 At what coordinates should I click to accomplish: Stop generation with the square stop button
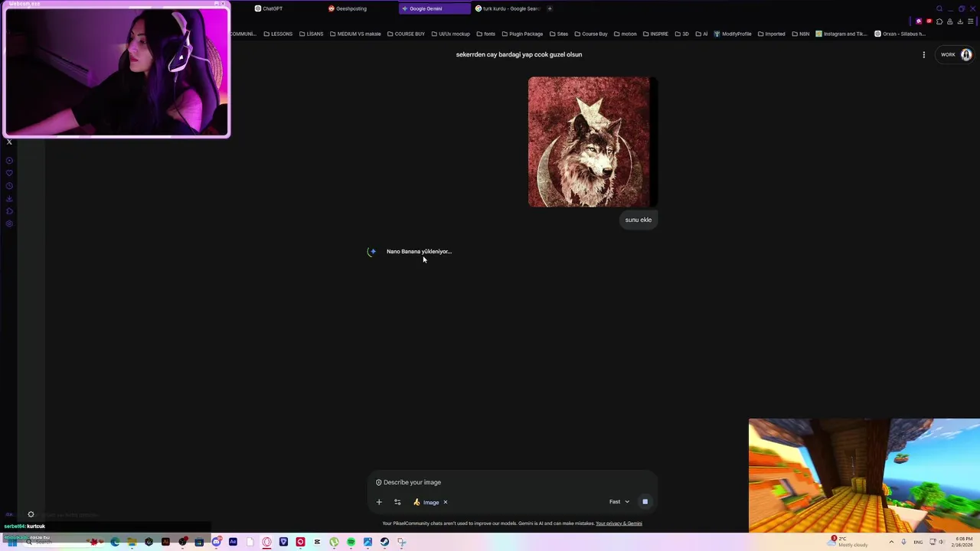pos(645,502)
